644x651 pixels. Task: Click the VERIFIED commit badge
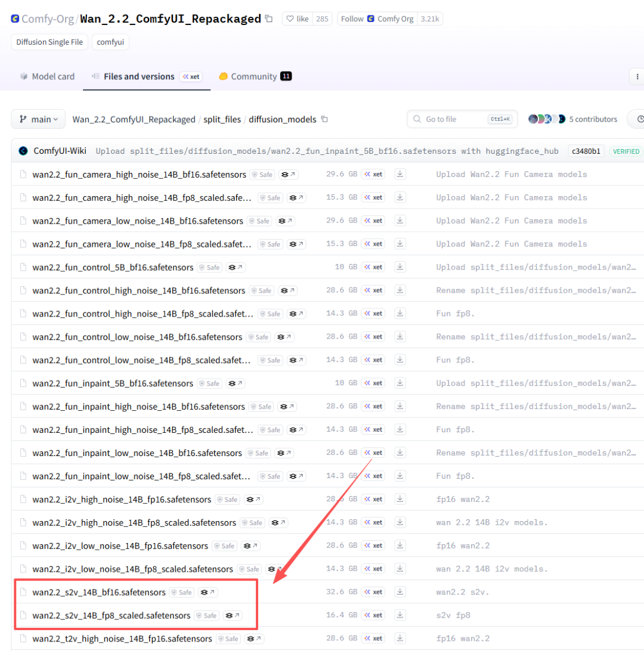(x=626, y=151)
